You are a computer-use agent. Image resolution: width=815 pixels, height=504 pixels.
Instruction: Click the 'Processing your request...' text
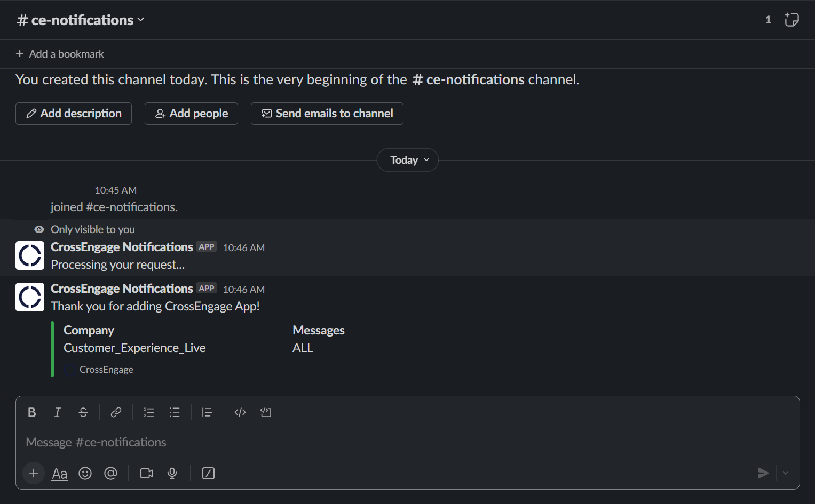(x=117, y=265)
